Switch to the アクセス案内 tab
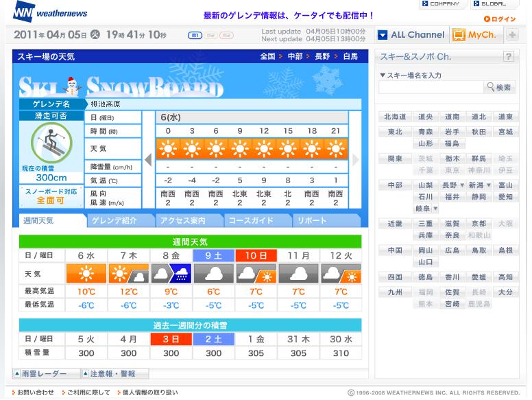 (x=189, y=221)
